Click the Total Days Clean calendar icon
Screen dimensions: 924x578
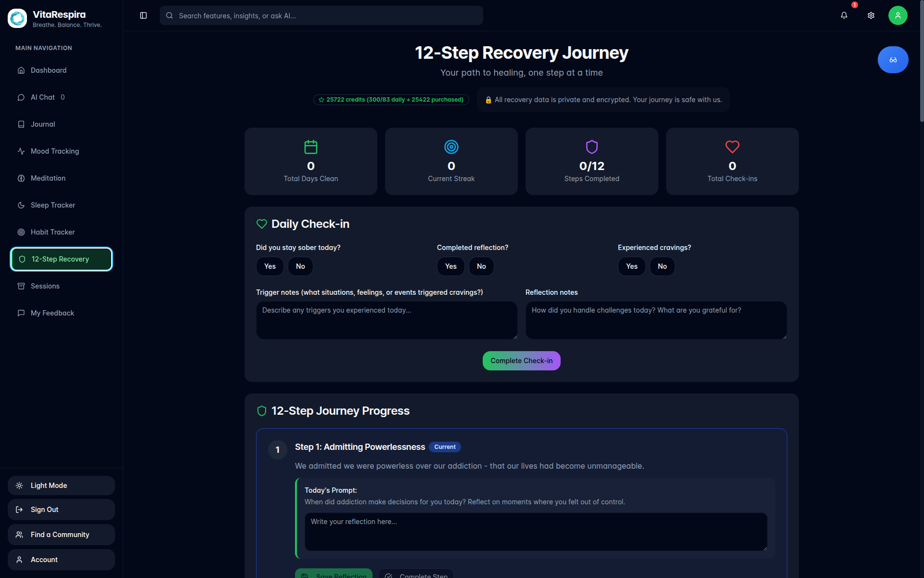[x=311, y=146]
